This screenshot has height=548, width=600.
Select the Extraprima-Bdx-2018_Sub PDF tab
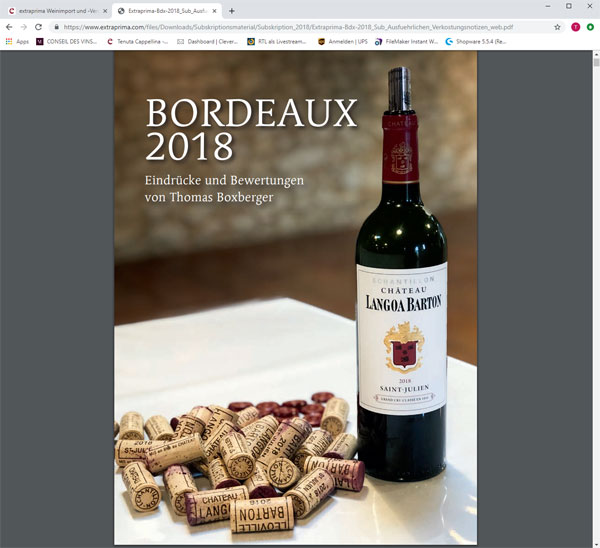pos(167,11)
